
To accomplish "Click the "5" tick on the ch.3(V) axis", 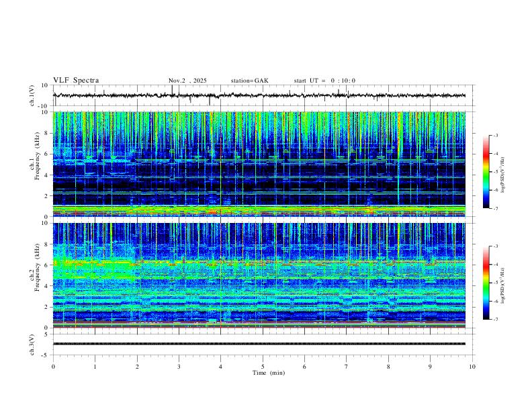I will pos(46,334).
